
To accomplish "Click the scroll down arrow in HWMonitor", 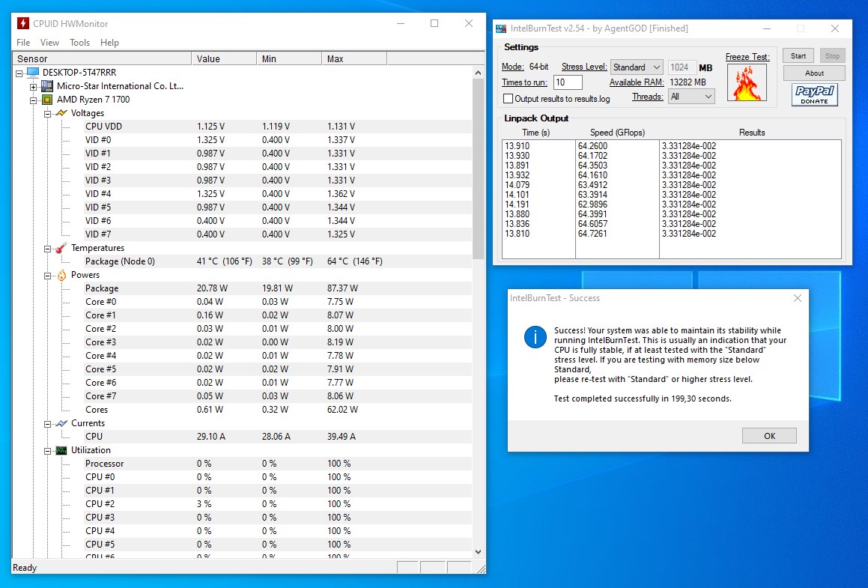I will pyautogui.click(x=479, y=552).
